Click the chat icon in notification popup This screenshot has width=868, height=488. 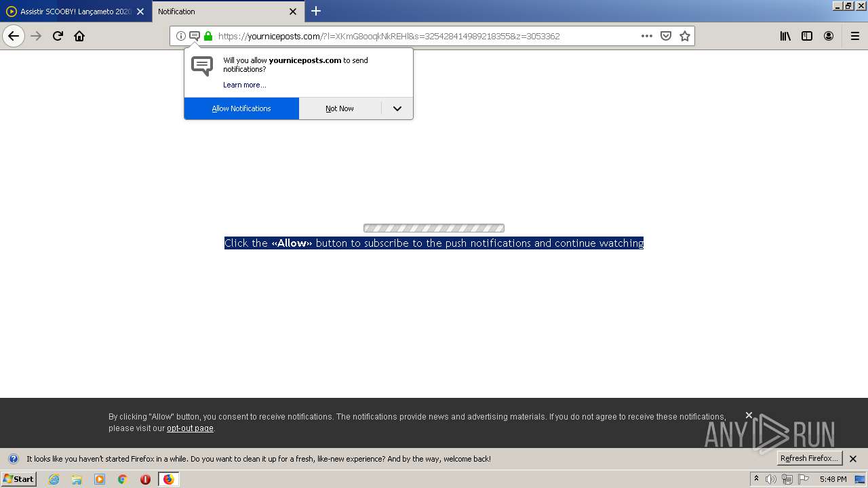202,66
